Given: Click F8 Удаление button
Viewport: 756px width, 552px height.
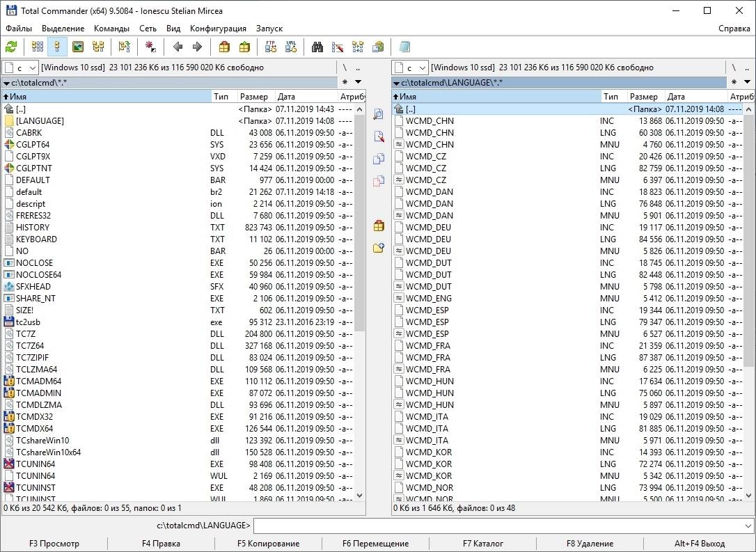Looking at the screenshot, I should click(590, 544).
